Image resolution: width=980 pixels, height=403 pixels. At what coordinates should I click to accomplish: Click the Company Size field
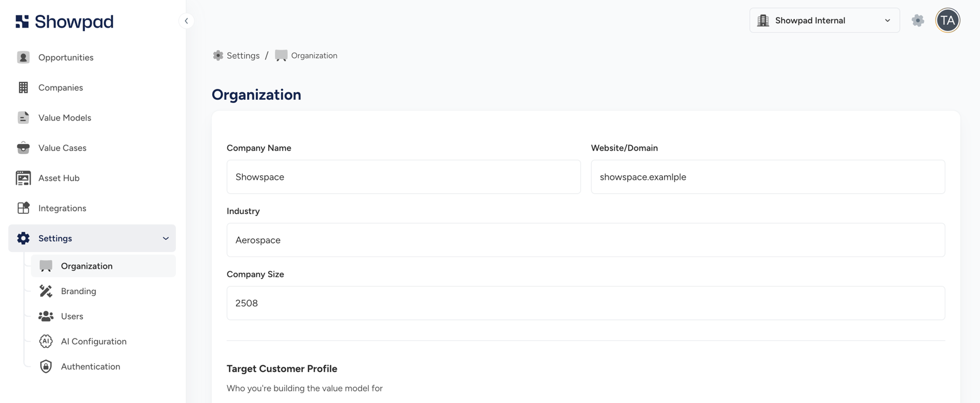coord(586,303)
